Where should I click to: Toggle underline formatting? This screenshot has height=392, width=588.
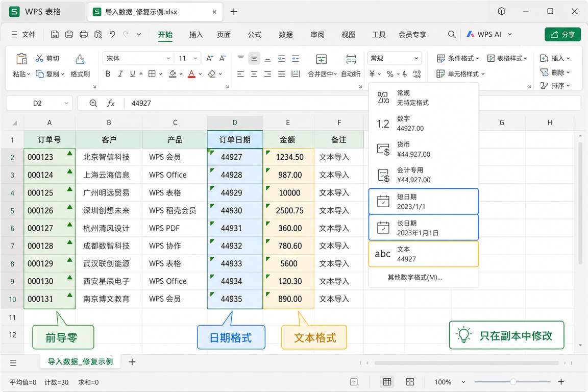[x=132, y=74]
